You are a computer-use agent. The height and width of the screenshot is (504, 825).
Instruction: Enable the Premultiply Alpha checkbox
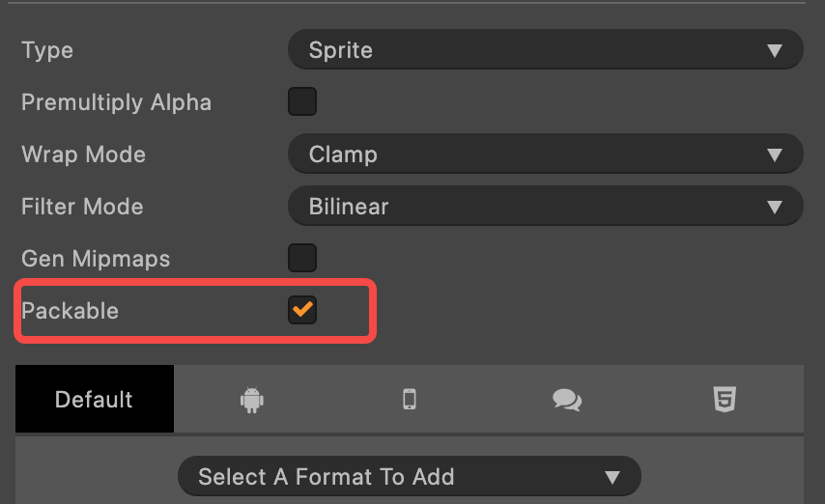(302, 101)
